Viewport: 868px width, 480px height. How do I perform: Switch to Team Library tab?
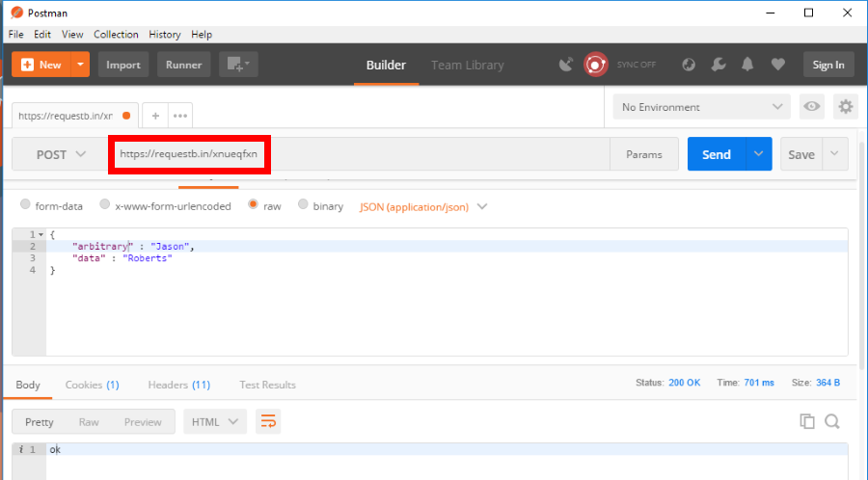467,65
